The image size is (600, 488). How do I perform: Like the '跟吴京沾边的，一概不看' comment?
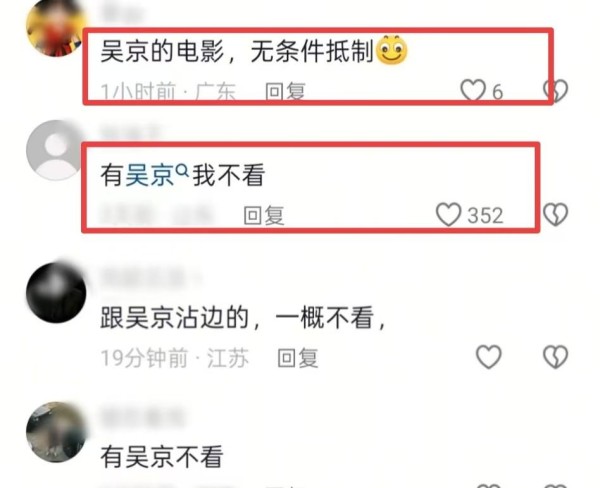point(488,357)
